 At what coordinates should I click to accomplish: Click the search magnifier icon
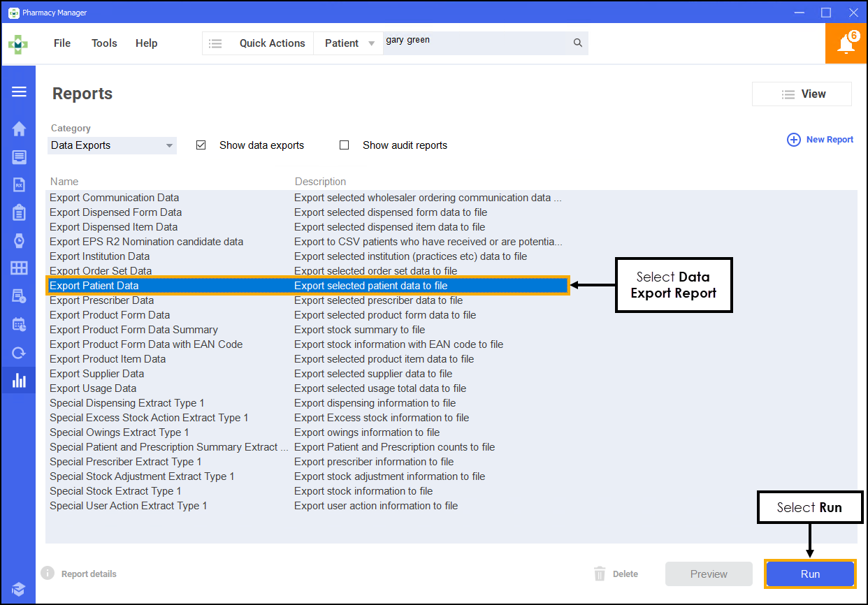pyautogui.click(x=578, y=43)
